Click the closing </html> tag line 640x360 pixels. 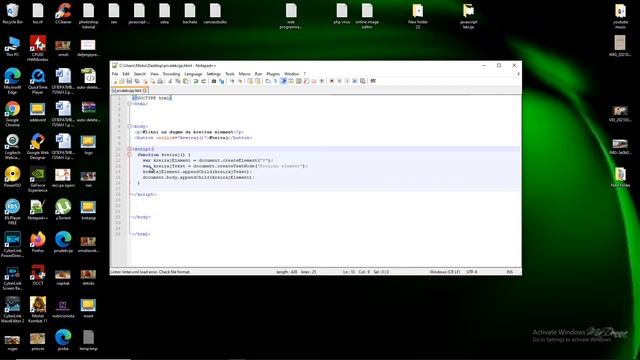(141, 234)
